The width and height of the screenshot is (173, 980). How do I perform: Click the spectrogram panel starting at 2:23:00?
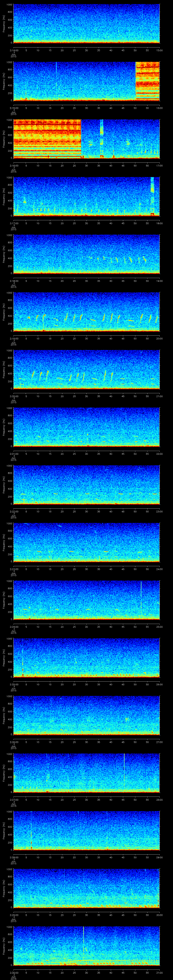[86, 543]
